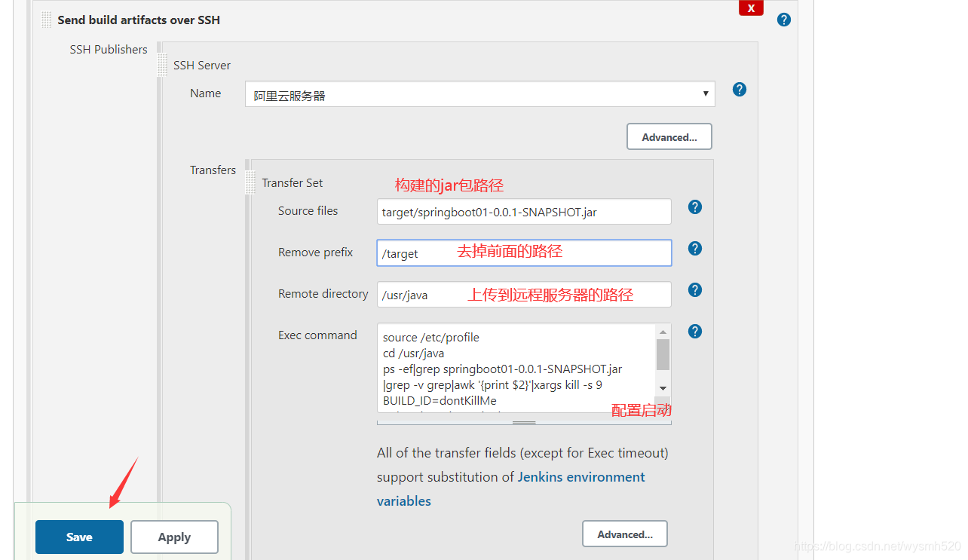This screenshot has width=968, height=560.
Task: Click the 'Exec command' label
Action: [317, 335]
